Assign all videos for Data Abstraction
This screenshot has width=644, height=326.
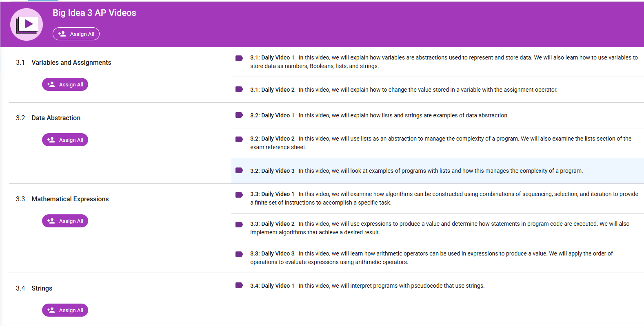pyautogui.click(x=65, y=140)
